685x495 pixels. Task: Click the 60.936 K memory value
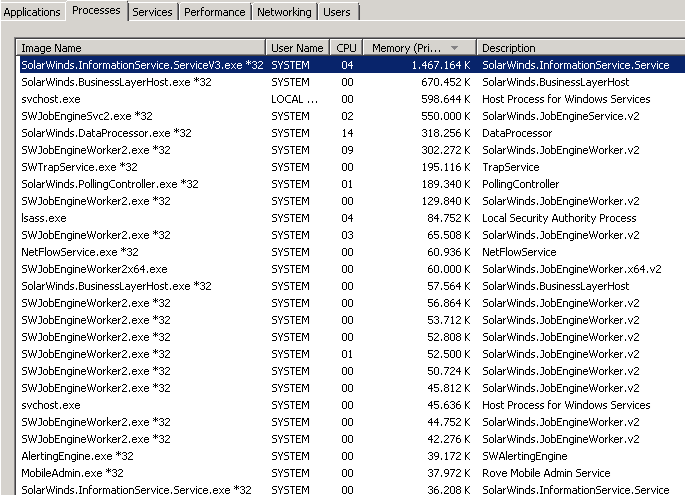449,252
